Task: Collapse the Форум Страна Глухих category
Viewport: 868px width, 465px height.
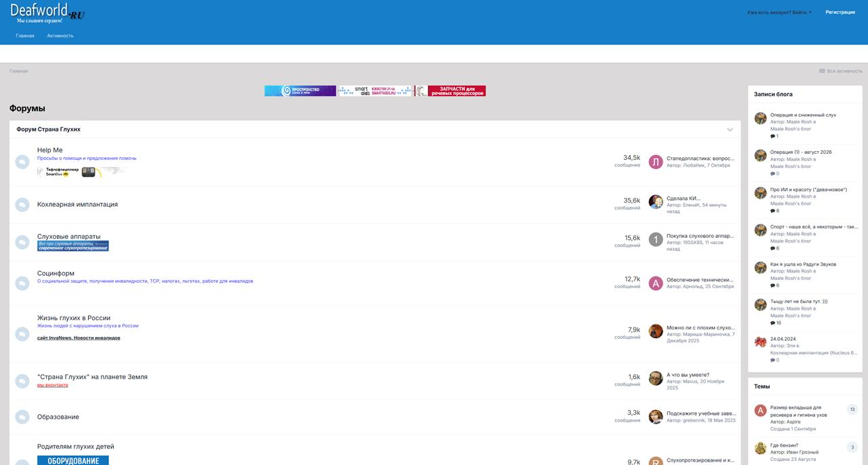Action: (x=730, y=129)
